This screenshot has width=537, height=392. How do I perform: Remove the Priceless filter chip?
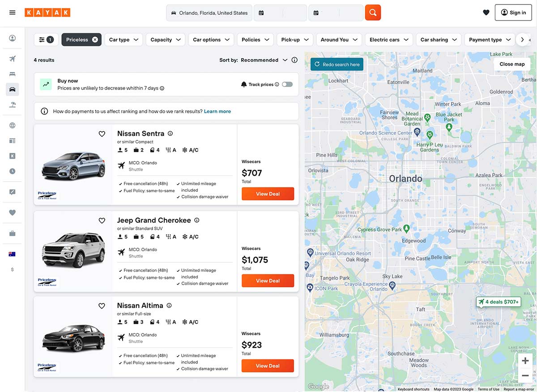coord(95,40)
